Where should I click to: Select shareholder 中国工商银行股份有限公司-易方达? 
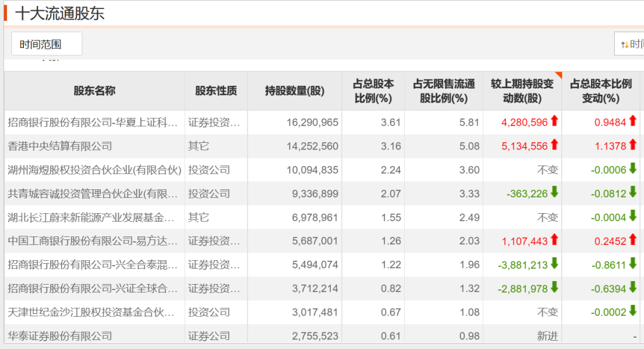[92, 241]
